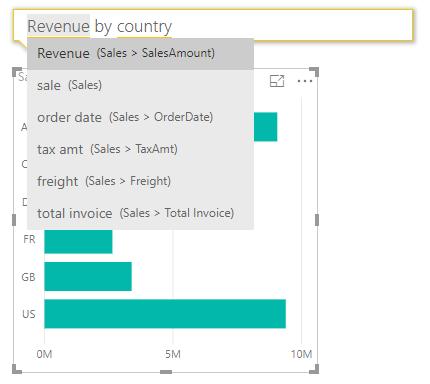This screenshot has height=384, width=430.
Task: Click the US bar in the chart
Action: pos(165,314)
